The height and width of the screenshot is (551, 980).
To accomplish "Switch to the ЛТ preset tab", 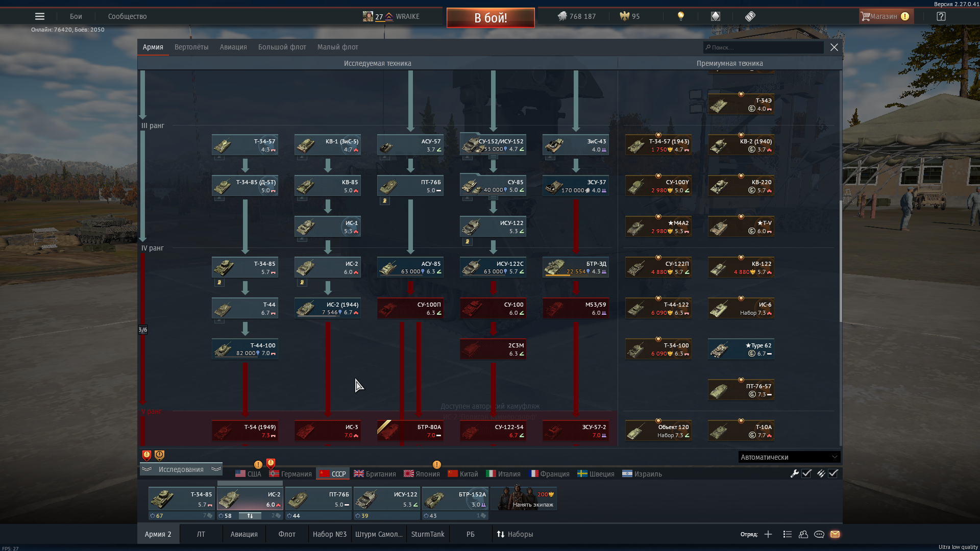I will pos(201,534).
